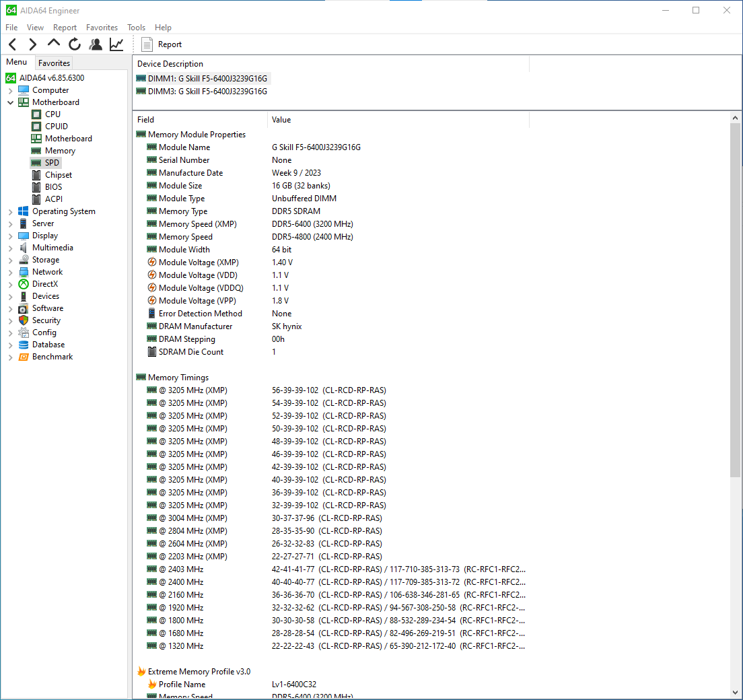The height and width of the screenshot is (700, 743).
Task: Expand the Server tree node
Action: click(10, 223)
